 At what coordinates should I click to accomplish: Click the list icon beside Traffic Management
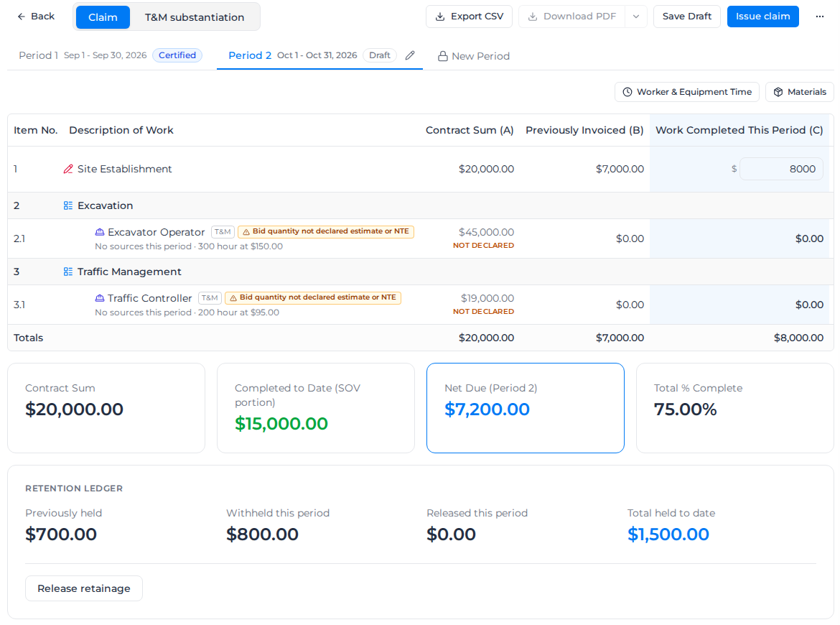(x=68, y=272)
